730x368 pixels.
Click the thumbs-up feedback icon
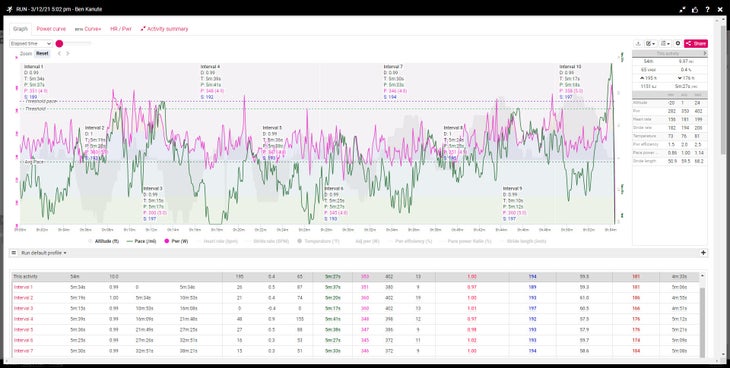coord(695,9)
